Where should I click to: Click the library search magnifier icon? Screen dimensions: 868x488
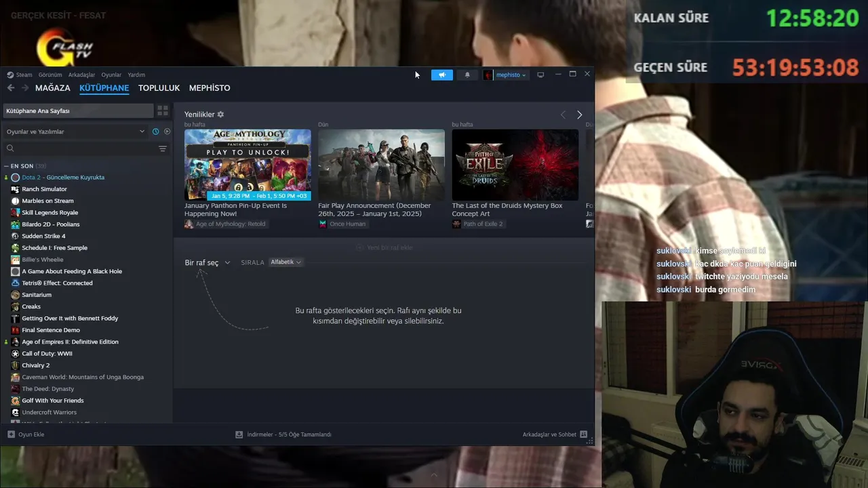click(x=10, y=148)
